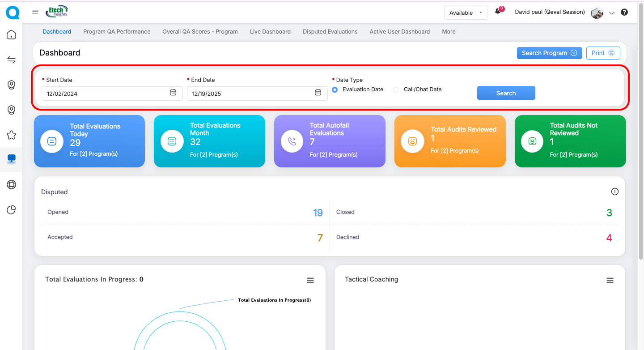Switch to Program QA Performance tab
The width and height of the screenshot is (644, 350).
point(117,32)
